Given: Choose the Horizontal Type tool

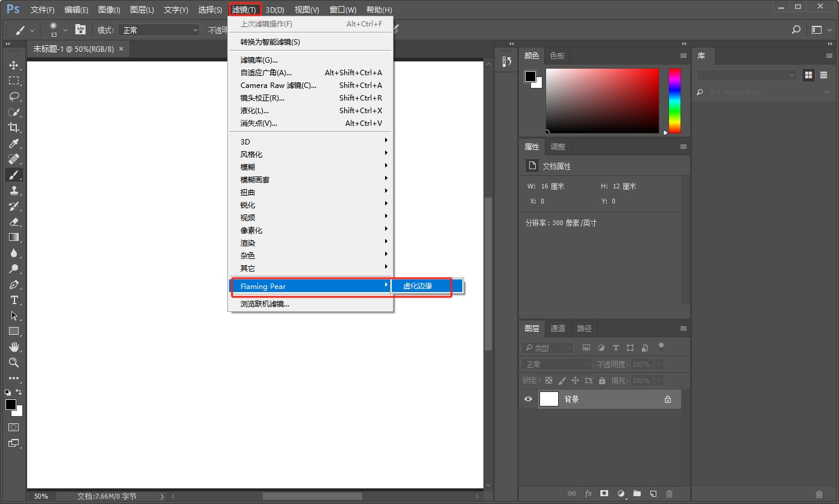Looking at the screenshot, I should [x=14, y=300].
